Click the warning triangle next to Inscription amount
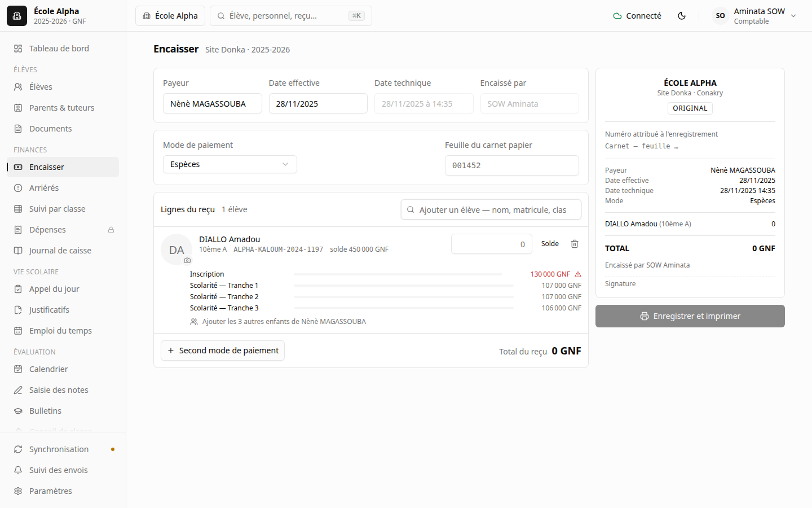 578,274
